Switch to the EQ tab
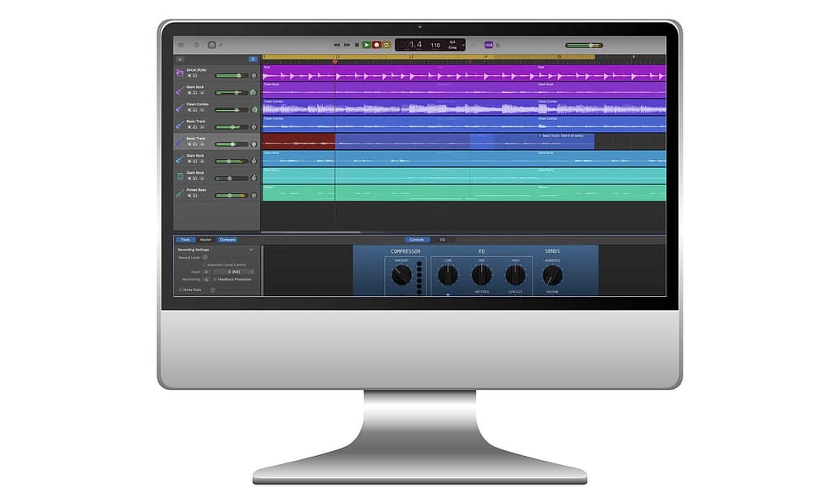 pos(443,240)
